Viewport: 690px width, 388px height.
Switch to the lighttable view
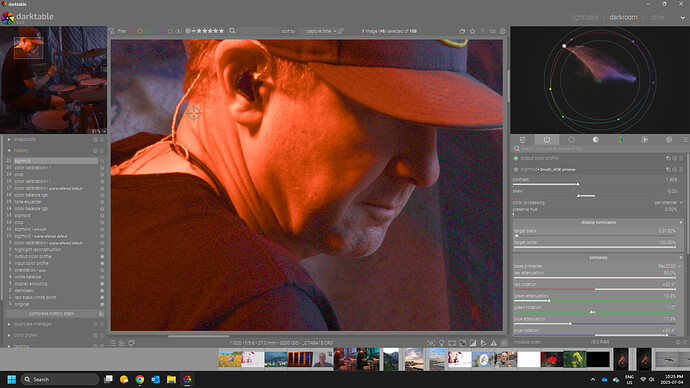[585, 17]
